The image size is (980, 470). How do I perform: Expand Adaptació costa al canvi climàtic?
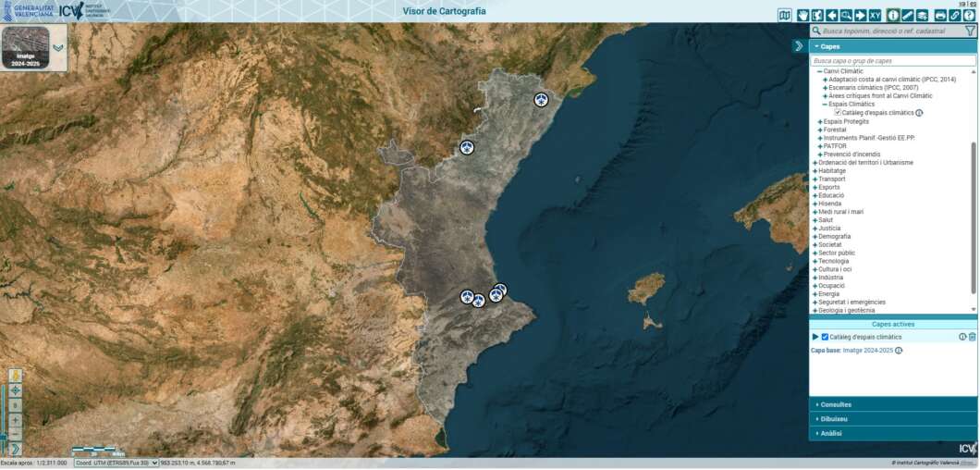click(x=825, y=80)
